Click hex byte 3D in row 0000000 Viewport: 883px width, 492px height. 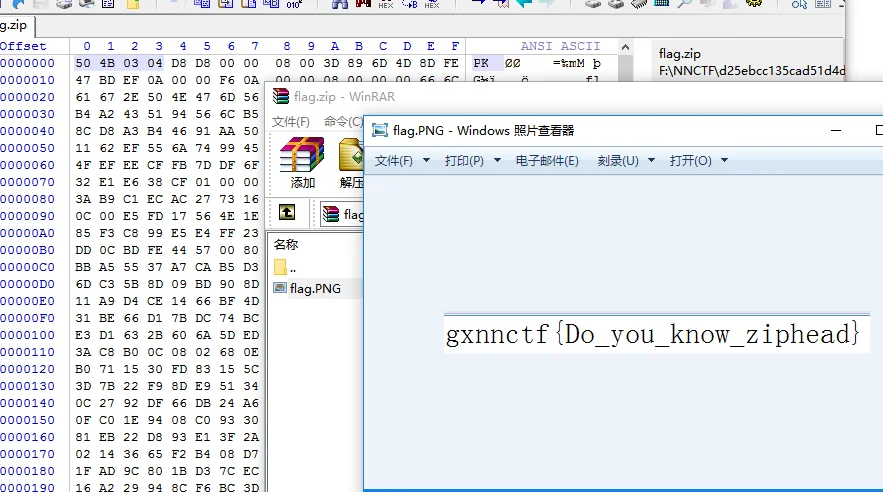331,63
